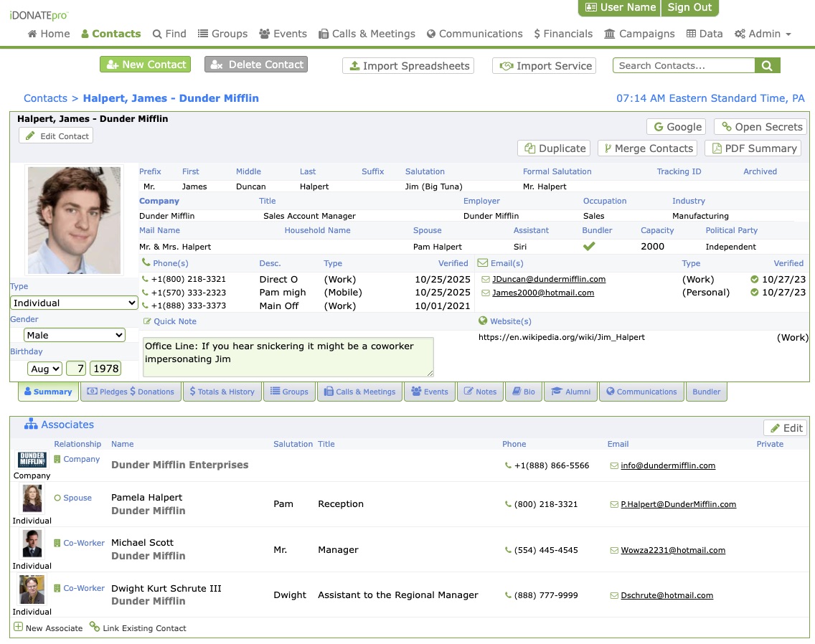This screenshot has width=815, height=644.
Task: Click the search magnifier button
Action: [x=767, y=65]
